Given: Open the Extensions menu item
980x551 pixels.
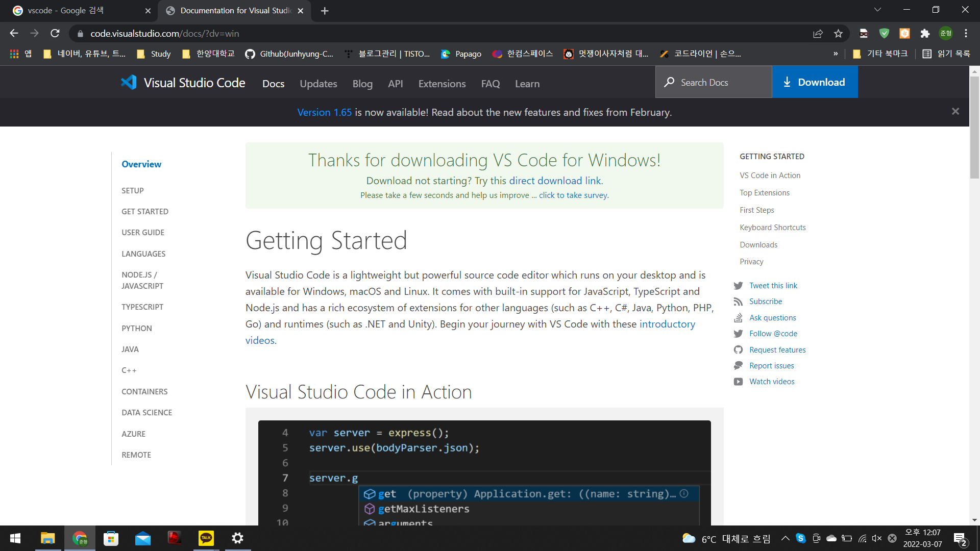Looking at the screenshot, I should pos(442,84).
